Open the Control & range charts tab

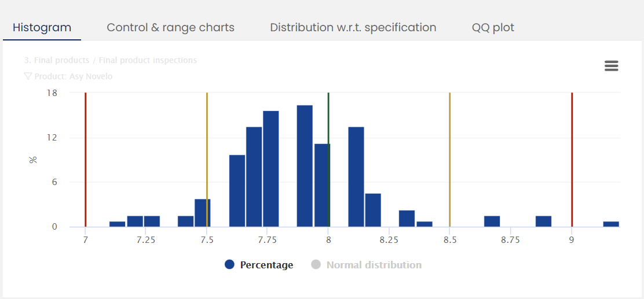(x=170, y=27)
